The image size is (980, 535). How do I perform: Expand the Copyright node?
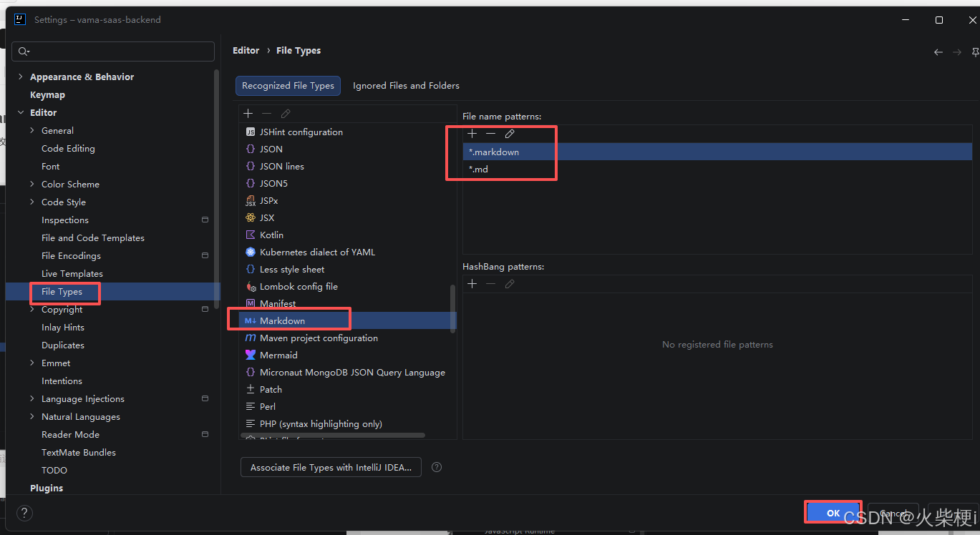click(x=32, y=310)
